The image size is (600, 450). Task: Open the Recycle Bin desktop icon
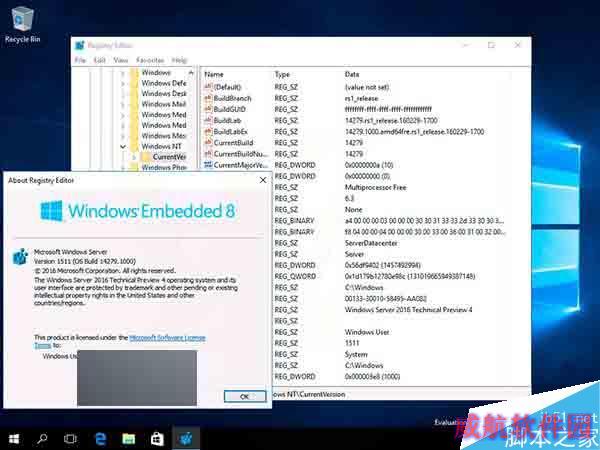23,24
